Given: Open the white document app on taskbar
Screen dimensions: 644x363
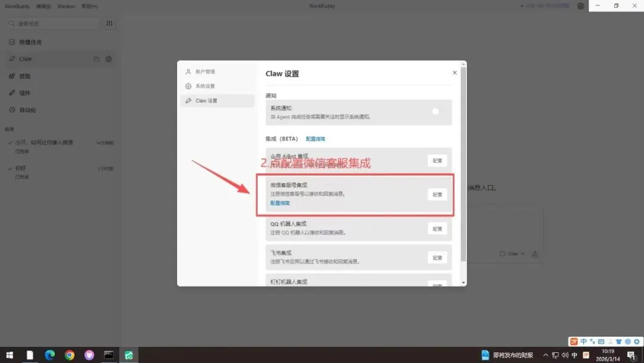Looking at the screenshot, I should coord(30,355).
